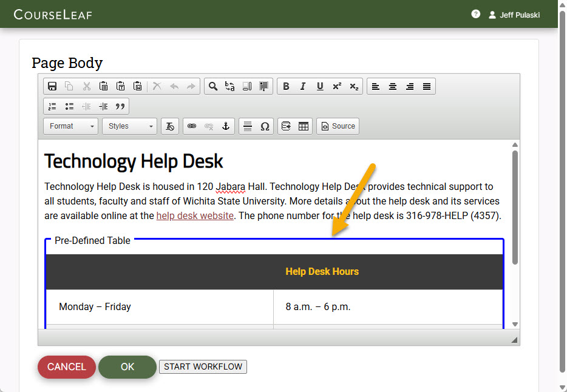This screenshot has height=392, width=567.
Task: Click the Cut scissors icon
Action: point(86,86)
